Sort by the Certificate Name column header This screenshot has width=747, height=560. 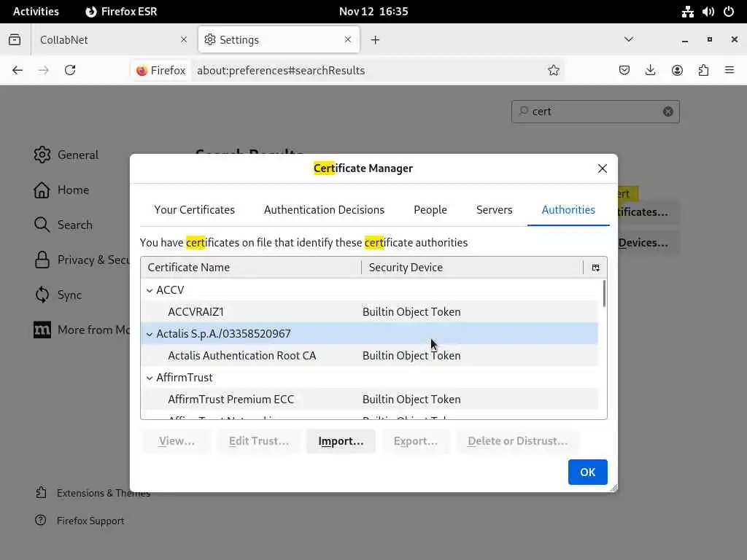pos(251,268)
